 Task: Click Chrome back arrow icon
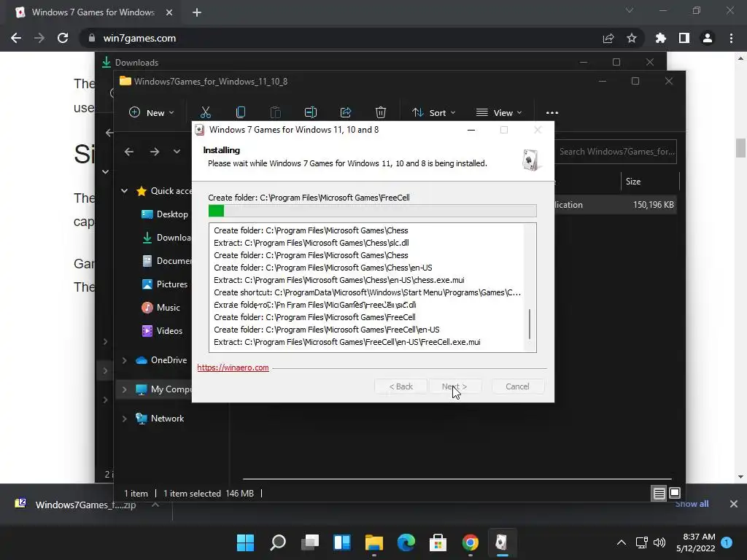coord(16,38)
